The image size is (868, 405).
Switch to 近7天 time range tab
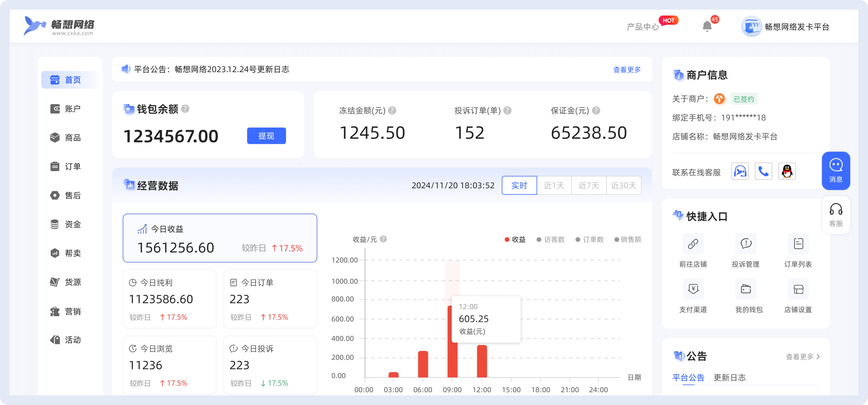(x=589, y=185)
